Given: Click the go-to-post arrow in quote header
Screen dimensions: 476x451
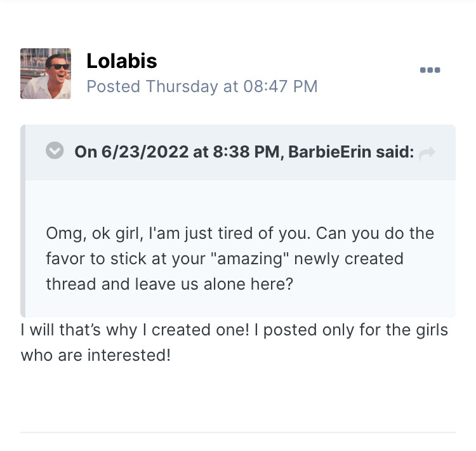Looking at the screenshot, I should 427,152.
